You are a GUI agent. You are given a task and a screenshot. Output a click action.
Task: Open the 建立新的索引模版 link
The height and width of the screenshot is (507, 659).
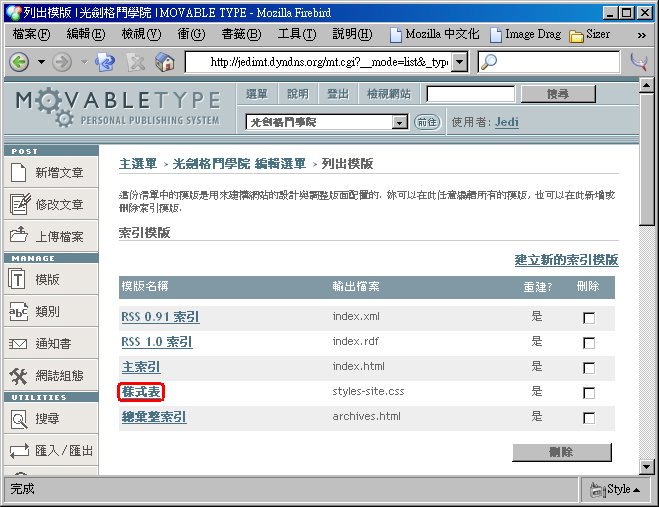click(x=566, y=260)
